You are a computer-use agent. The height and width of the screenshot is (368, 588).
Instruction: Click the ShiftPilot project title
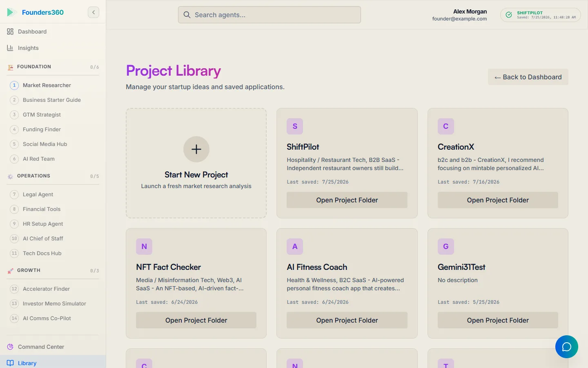[x=303, y=147]
